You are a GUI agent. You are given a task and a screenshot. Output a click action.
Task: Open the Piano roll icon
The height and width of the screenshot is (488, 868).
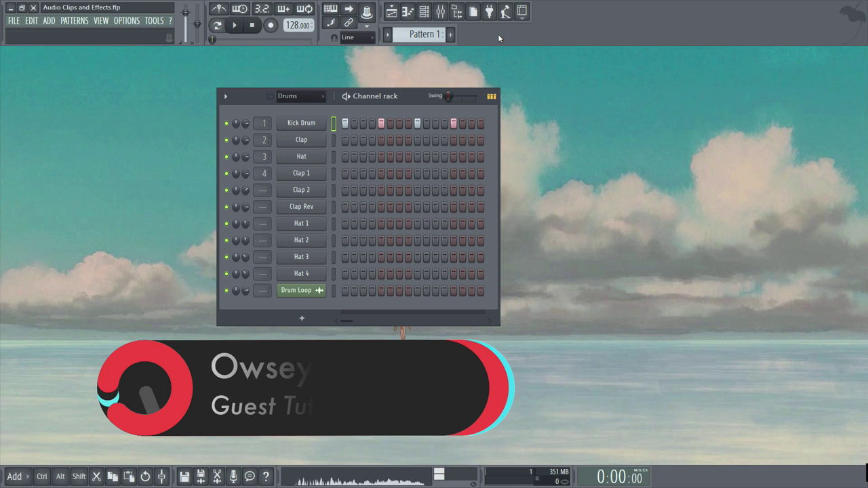pyautogui.click(x=408, y=12)
